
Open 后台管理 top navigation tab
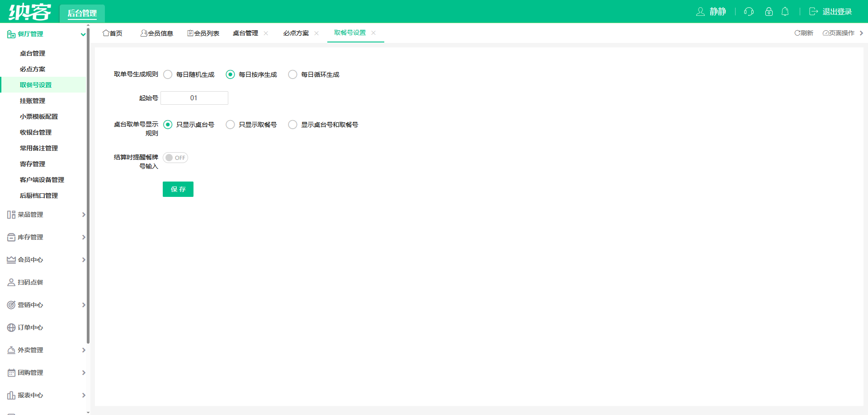click(x=82, y=14)
